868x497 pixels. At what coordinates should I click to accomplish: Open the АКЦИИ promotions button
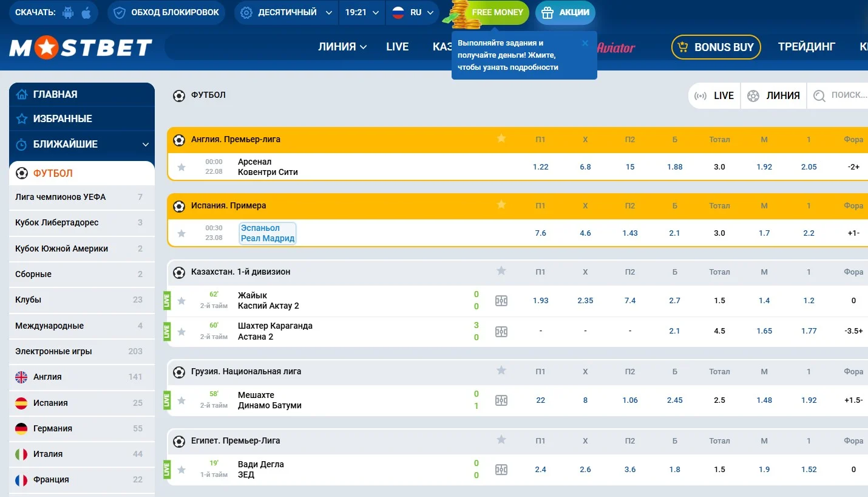point(565,13)
